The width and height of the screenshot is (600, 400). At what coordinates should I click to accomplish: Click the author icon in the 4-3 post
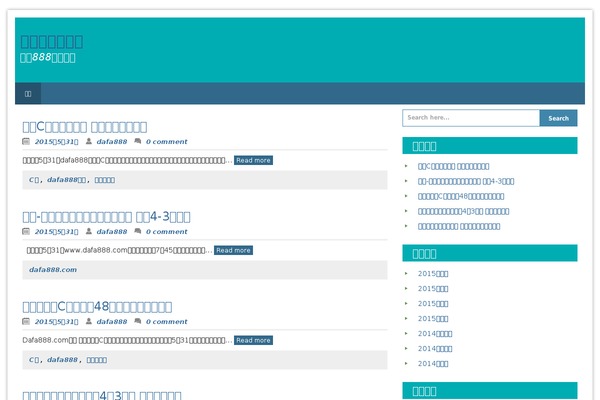coord(89,231)
